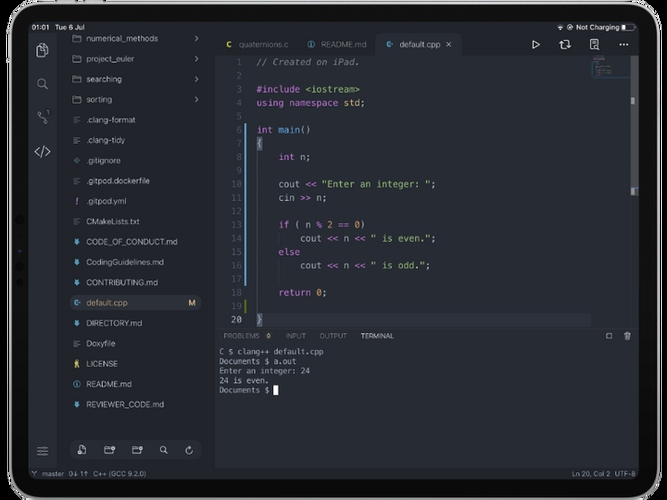Open the Search panel in the activity bar

tap(42, 84)
